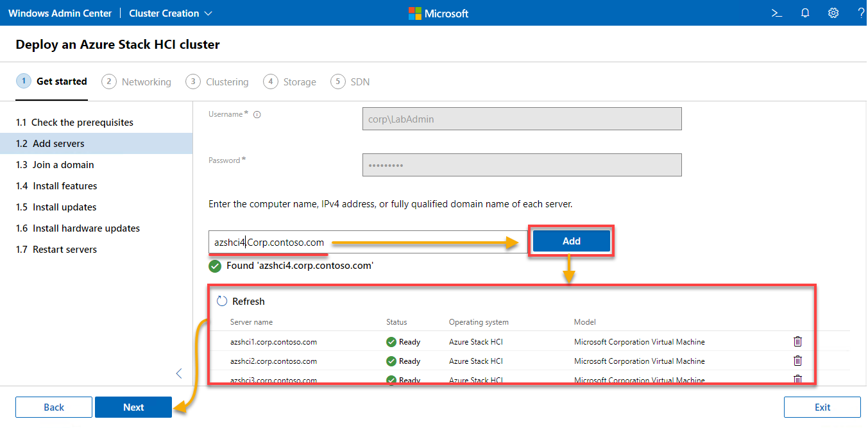Click Model cell in azshci1 row
Screen dimensions: 868x428
pos(640,342)
